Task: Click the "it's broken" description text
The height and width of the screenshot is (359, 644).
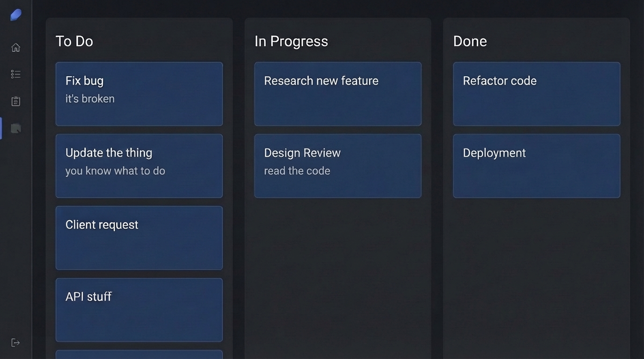Action: click(x=90, y=99)
